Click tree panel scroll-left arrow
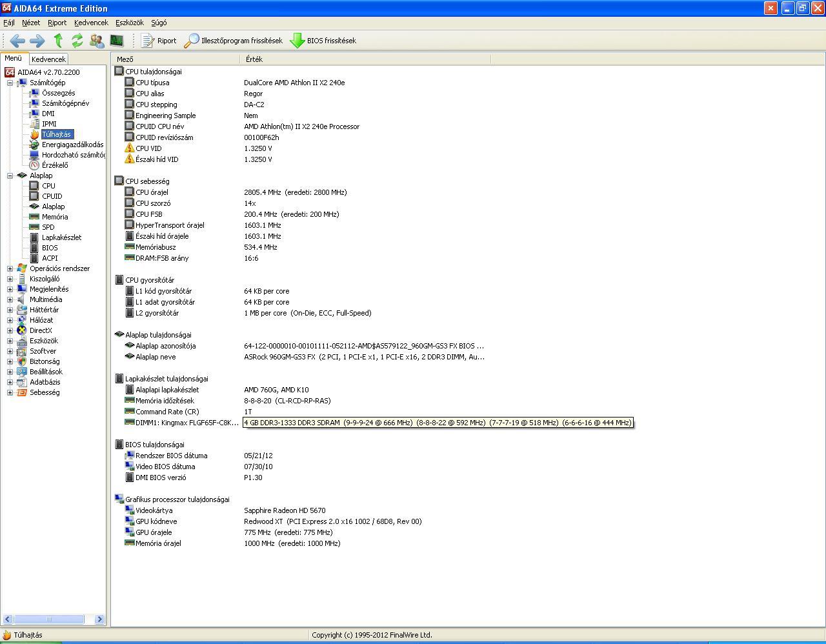Image resolution: width=826 pixels, height=644 pixels. [8, 619]
